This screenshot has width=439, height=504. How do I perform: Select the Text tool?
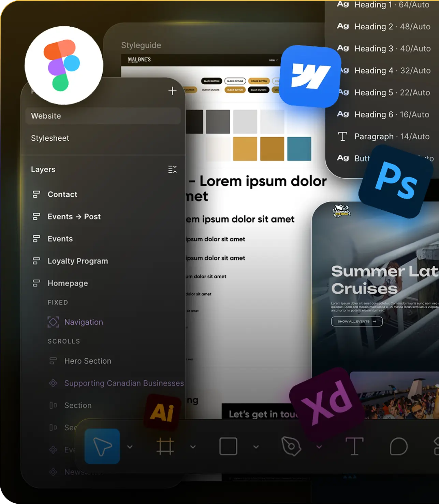point(355,446)
